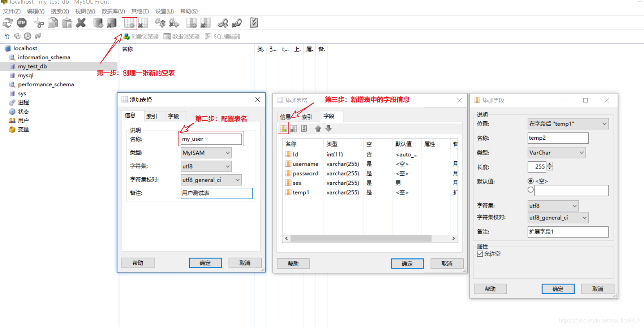Viewport: 644px width, 327px height.
Task: Click the Add Key toolbar icon
Action: click(160, 23)
